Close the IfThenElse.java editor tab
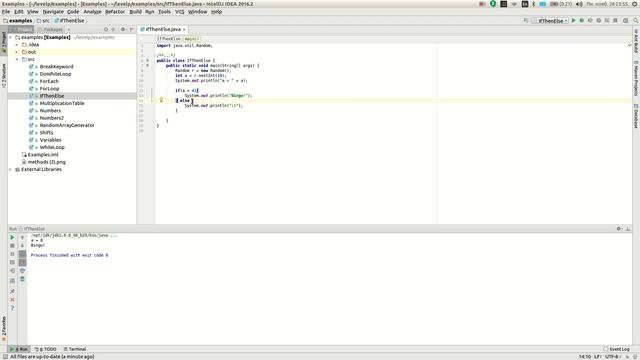This screenshot has height=360, width=640. (x=184, y=29)
